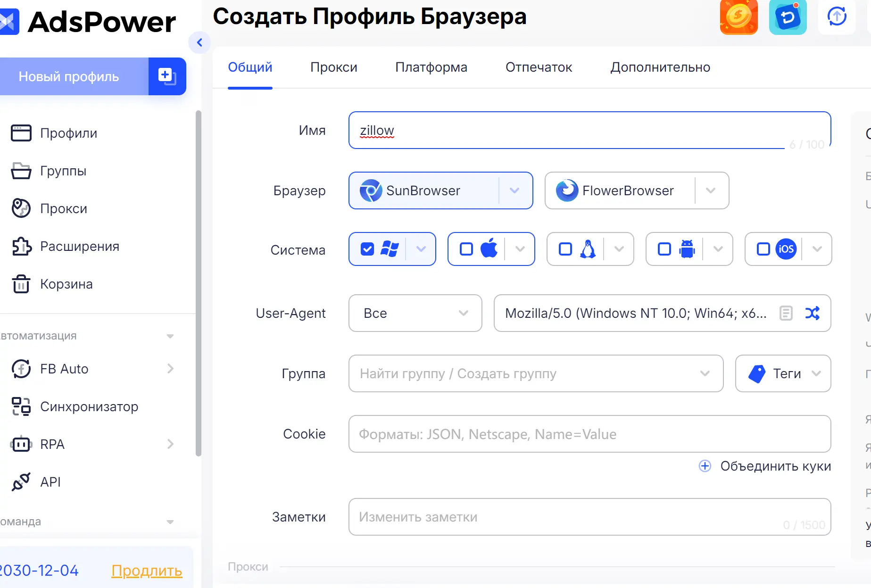The width and height of the screenshot is (871, 588).
Task: Open Synchronizer in the sidebar
Action: [x=89, y=406]
